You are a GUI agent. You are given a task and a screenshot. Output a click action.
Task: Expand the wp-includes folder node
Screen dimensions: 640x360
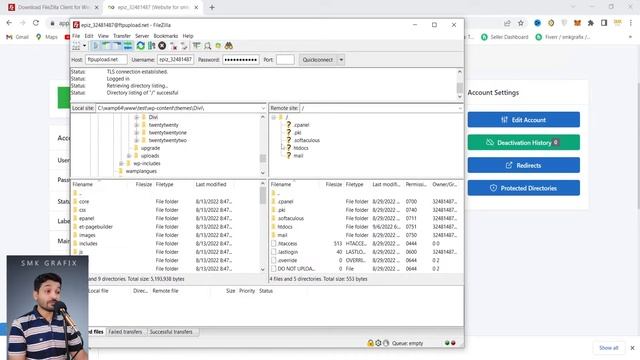[121, 163]
